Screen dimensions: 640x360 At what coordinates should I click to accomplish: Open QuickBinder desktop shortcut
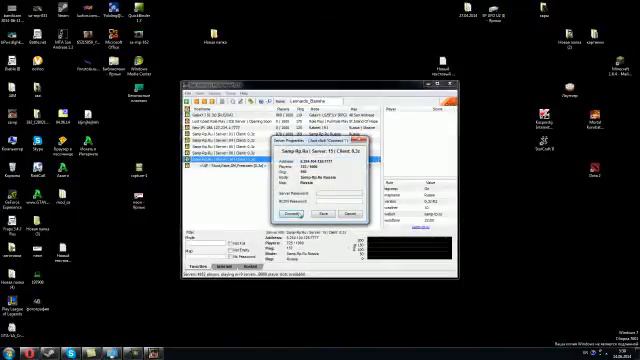point(139,12)
